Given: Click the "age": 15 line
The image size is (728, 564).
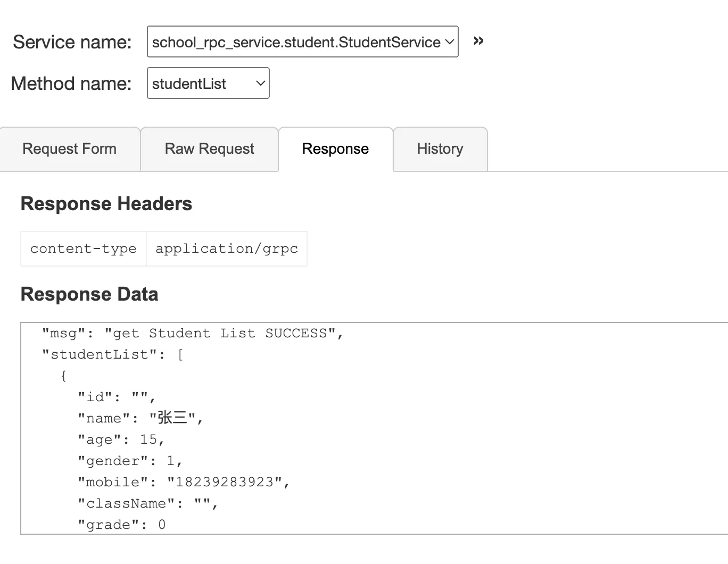Looking at the screenshot, I should (x=121, y=440).
